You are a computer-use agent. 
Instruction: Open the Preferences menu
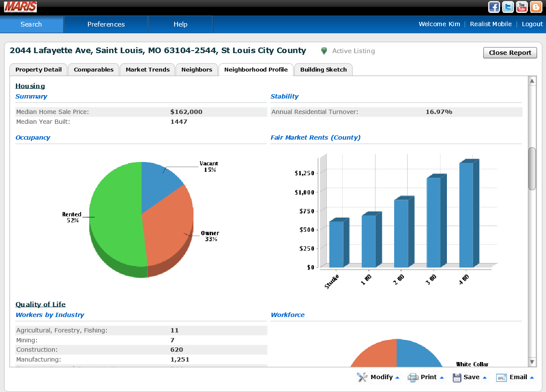tap(106, 24)
